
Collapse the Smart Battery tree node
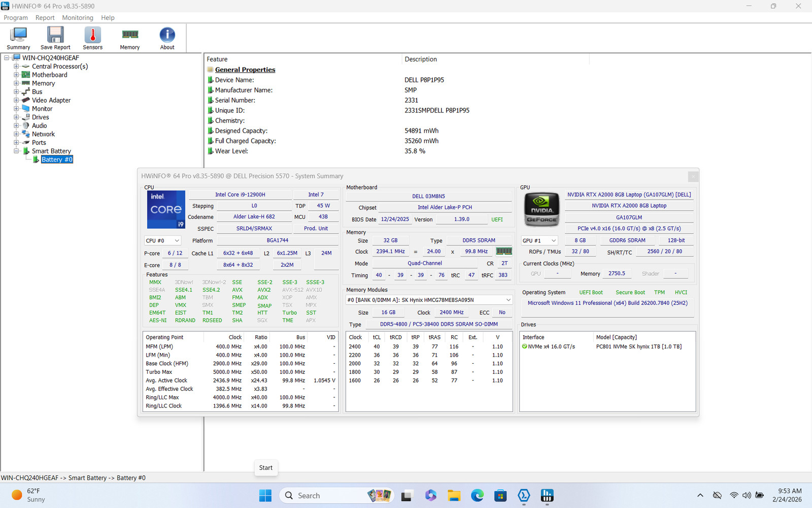pos(16,151)
